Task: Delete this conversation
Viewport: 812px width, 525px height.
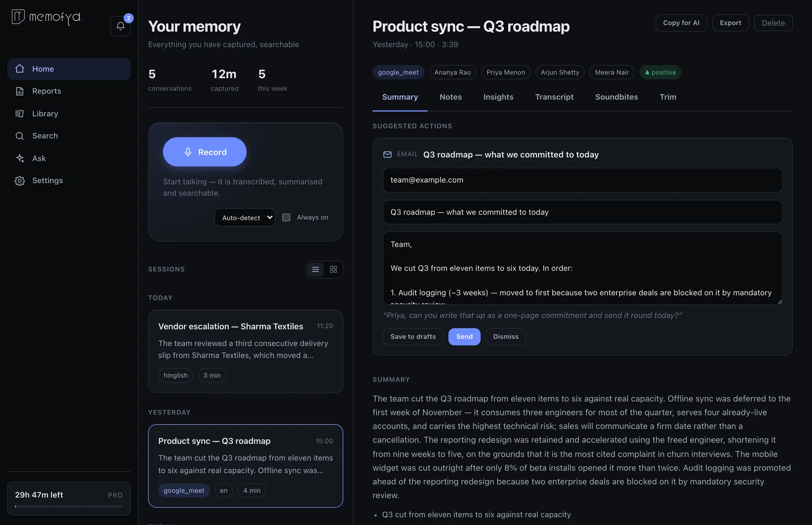Action: [x=773, y=23]
